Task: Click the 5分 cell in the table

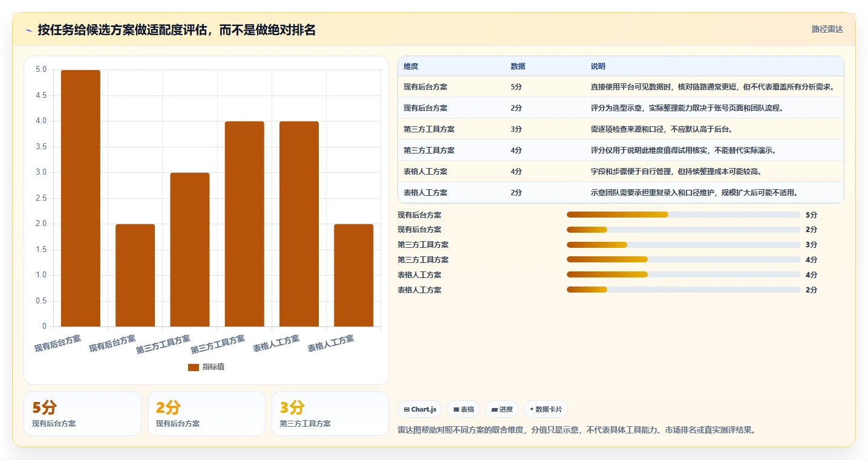Action: 516,87
